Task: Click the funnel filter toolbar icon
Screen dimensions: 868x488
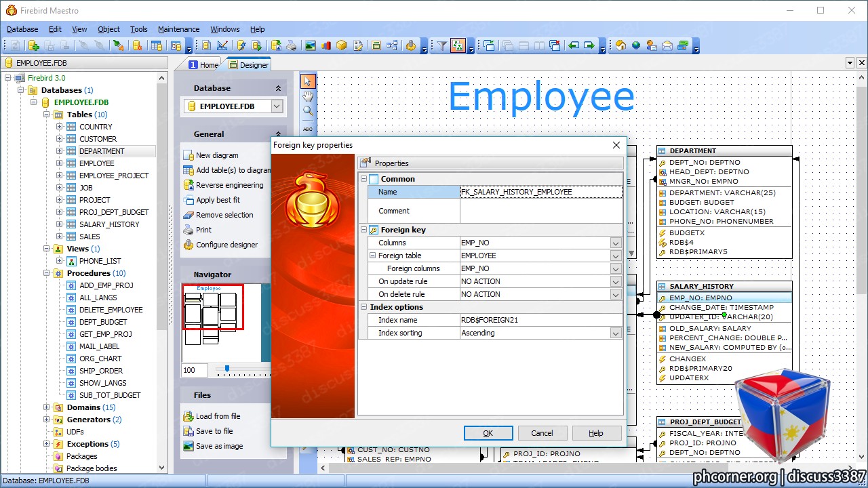Action: tap(441, 45)
